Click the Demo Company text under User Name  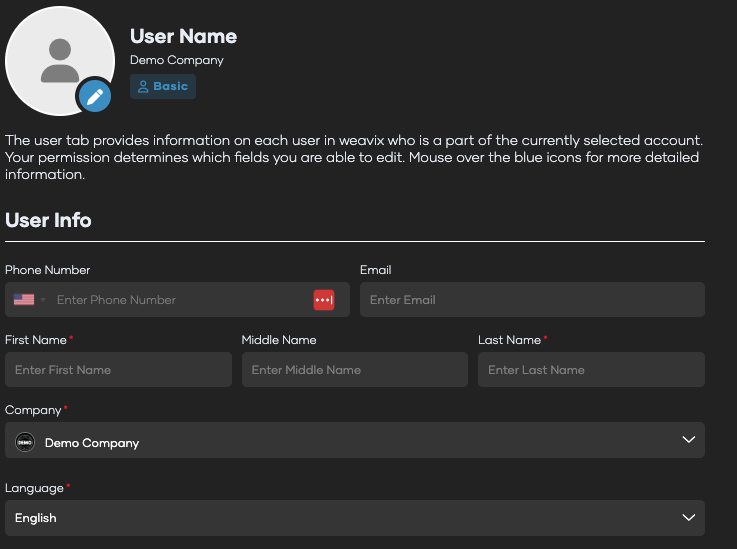(x=177, y=61)
